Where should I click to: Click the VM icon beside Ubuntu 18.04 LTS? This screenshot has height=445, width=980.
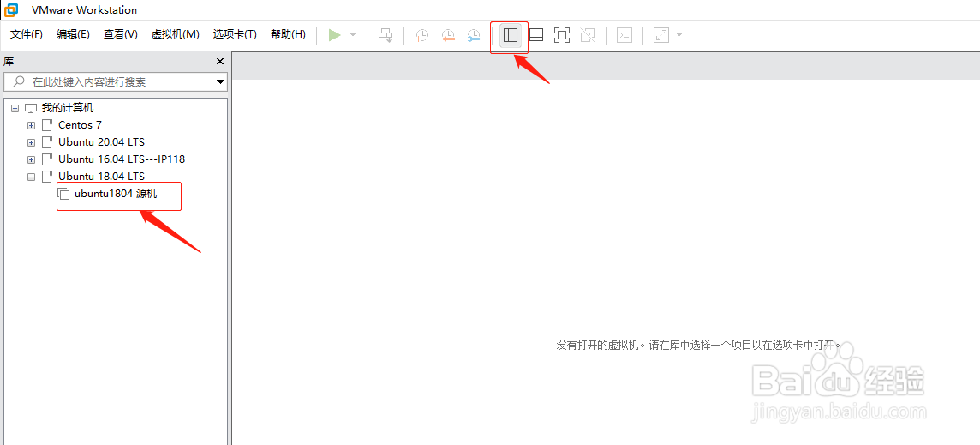[x=47, y=176]
